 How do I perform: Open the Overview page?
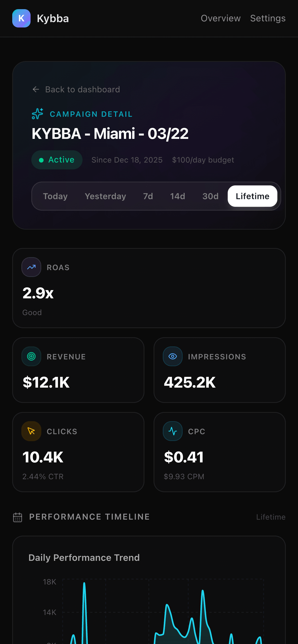point(221,18)
